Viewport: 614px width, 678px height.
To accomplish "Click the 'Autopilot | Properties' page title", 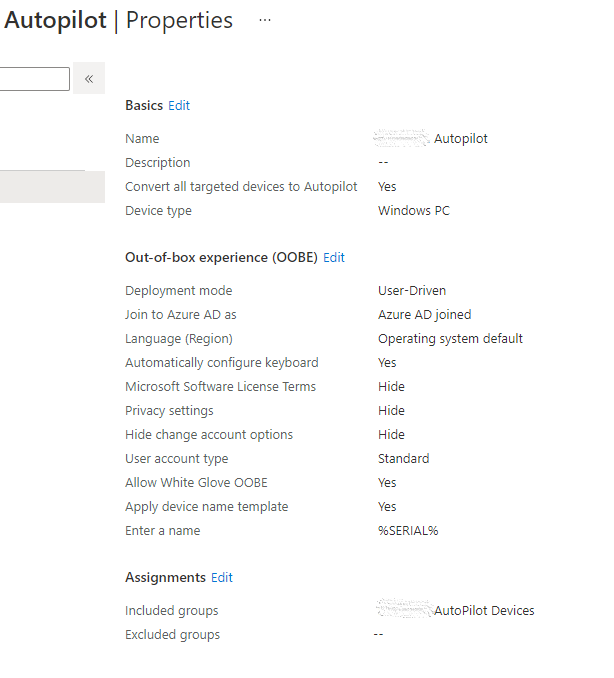I will click(x=118, y=20).
